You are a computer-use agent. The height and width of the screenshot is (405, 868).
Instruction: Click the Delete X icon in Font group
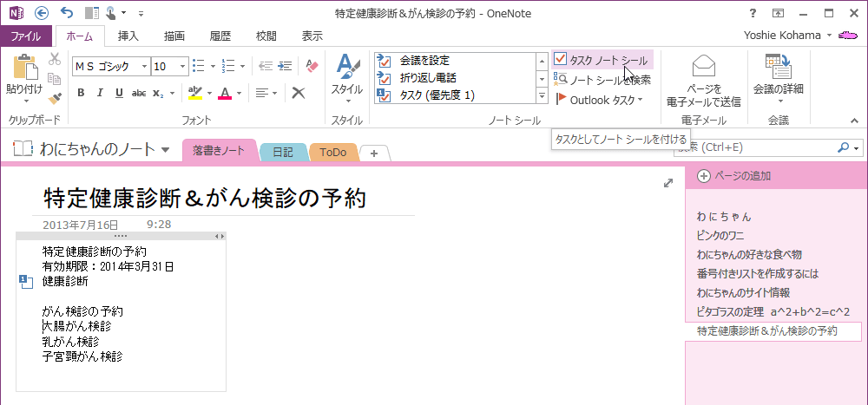[x=299, y=93]
